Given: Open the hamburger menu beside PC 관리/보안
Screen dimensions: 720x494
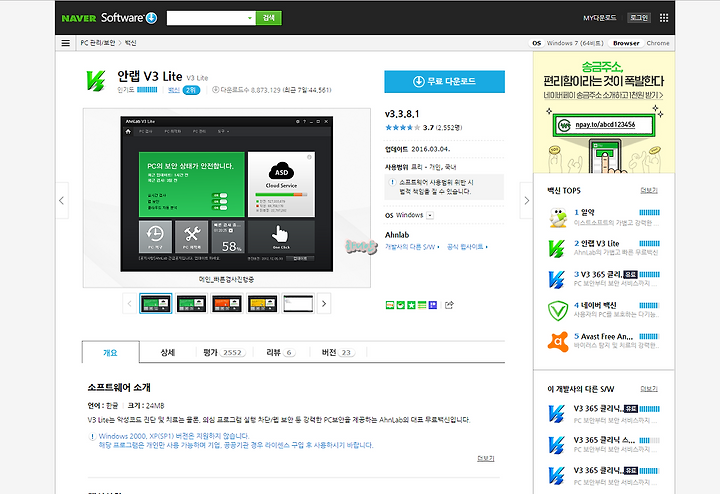Looking at the screenshot, I should [66, 43].
